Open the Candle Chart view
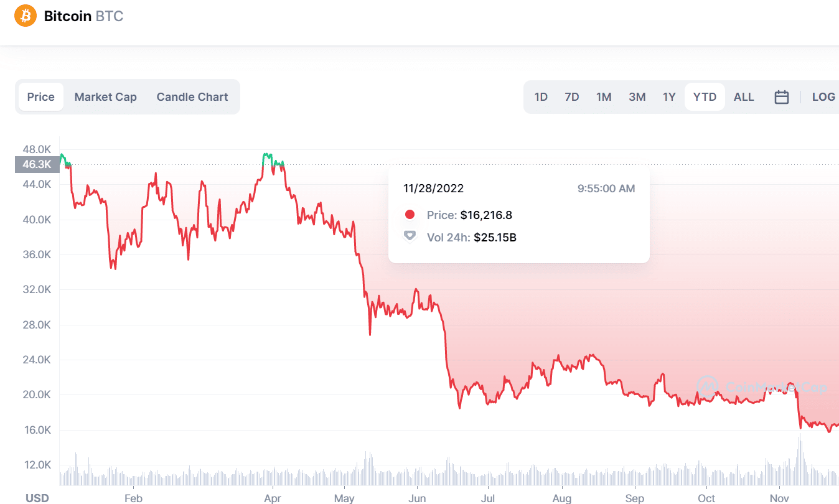Screen dimensions: 839x504 tap(192, 97)
